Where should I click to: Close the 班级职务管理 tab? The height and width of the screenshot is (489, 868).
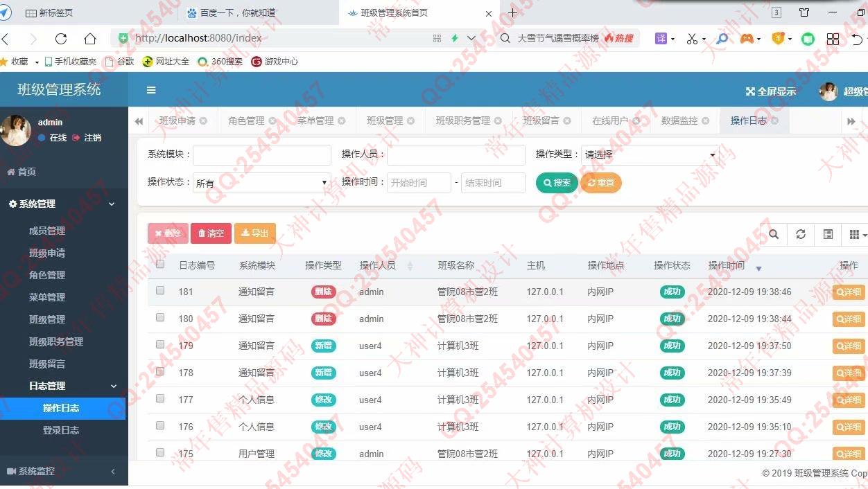click(x=498, y=121)
